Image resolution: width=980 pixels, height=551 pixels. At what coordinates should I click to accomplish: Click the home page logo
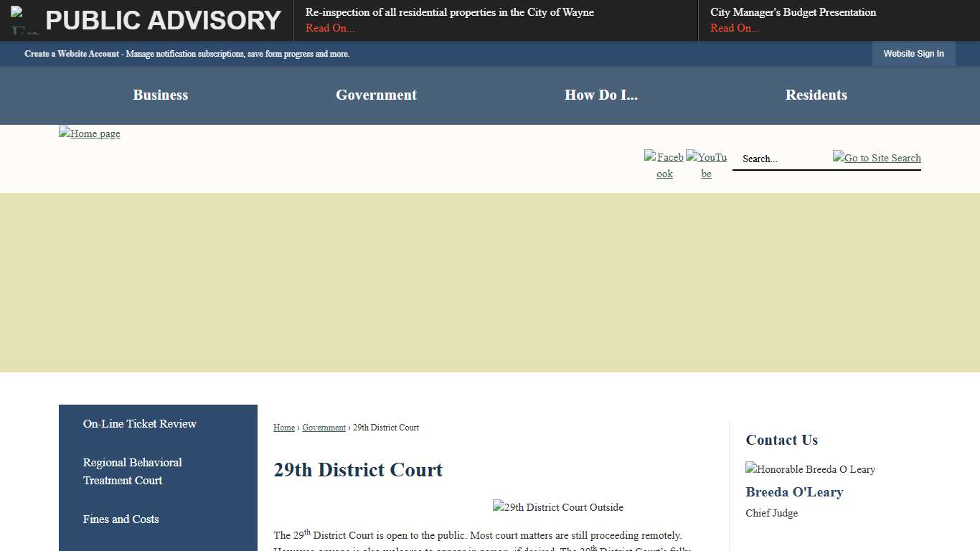tap(89, 133)
